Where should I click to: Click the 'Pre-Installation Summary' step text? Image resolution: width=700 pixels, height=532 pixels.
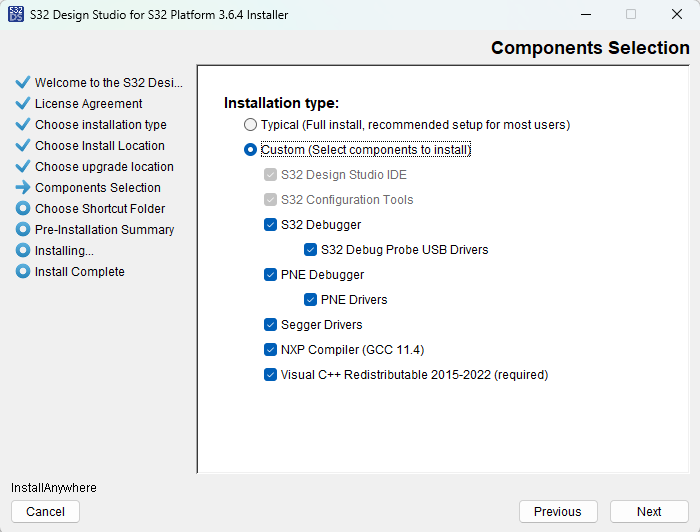pos(104,230)
